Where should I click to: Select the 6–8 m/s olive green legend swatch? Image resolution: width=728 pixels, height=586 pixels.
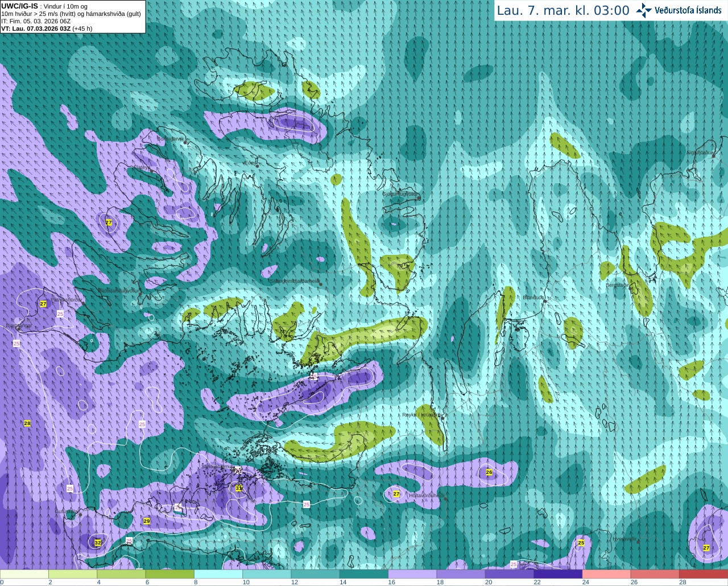click(x=170, y=574)
